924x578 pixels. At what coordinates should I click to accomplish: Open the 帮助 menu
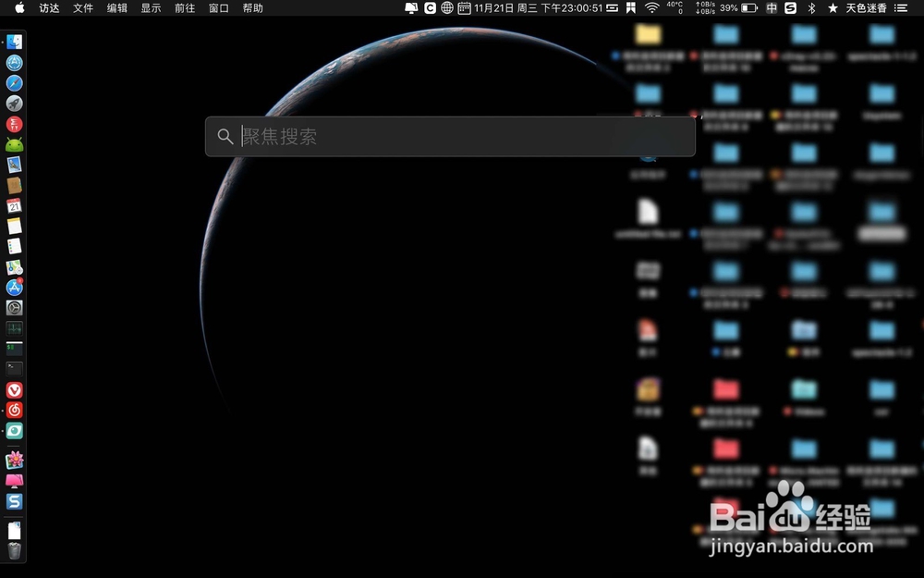click(x=253, y=7)
